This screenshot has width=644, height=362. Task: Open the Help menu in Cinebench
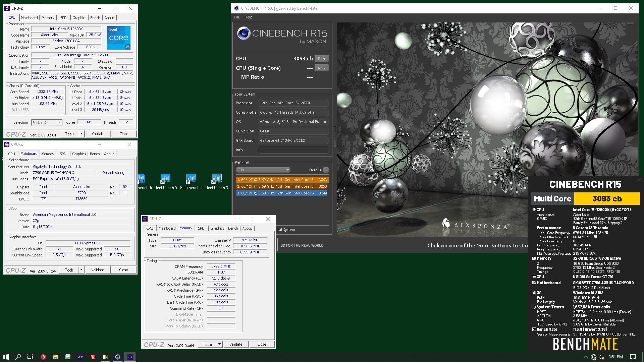[x=248, y=17]
